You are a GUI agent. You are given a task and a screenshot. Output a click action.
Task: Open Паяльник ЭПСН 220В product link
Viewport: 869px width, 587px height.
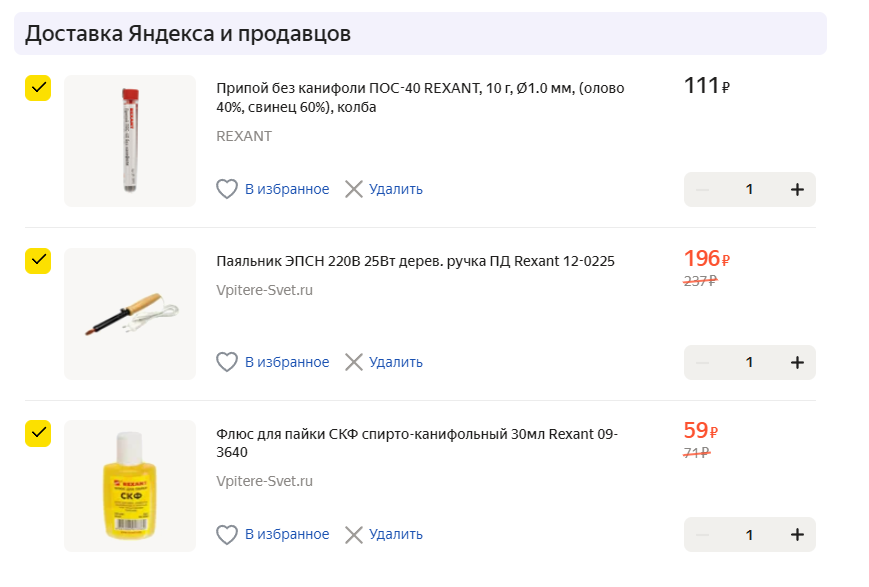tap(415, 262)
